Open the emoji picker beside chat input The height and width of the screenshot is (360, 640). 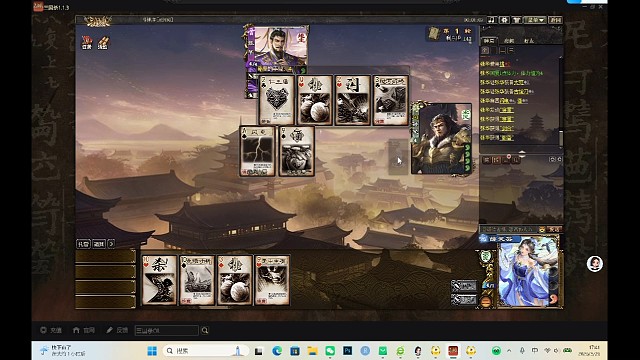pyautogui.click(x=542, y=229)
